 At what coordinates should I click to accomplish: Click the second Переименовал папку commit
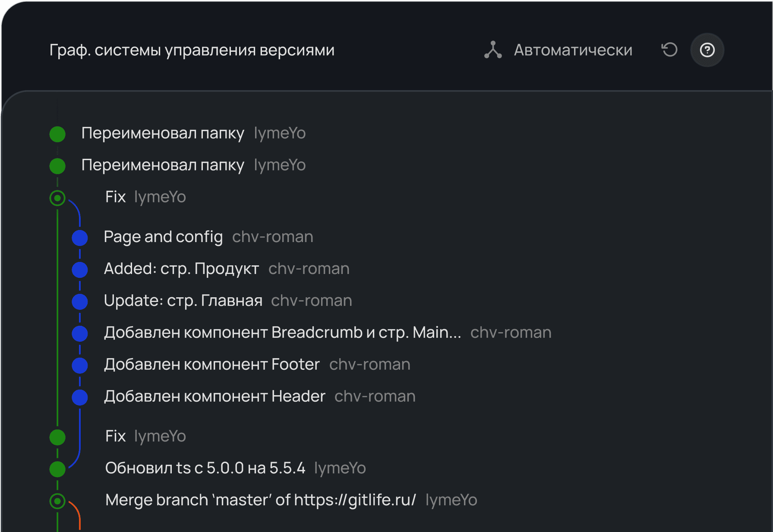[163, 165]
